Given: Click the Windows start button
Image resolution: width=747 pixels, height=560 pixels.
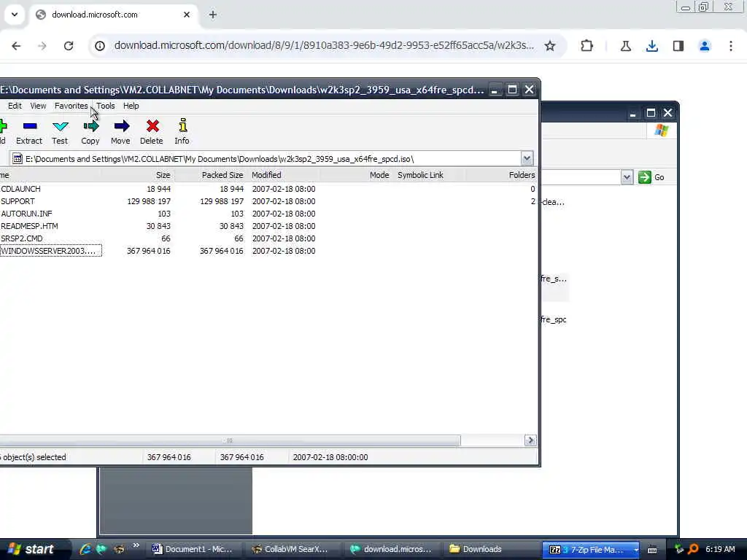Looking at the screenshot, I should [31, 549].
